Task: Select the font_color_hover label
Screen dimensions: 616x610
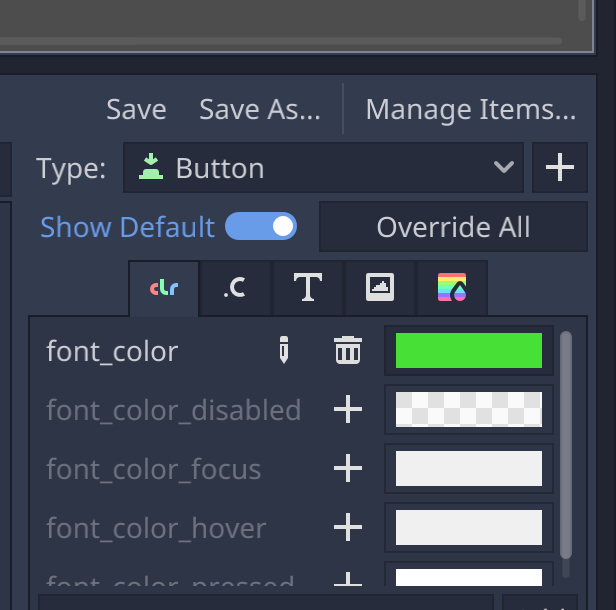Action: [x=156, y=528]
